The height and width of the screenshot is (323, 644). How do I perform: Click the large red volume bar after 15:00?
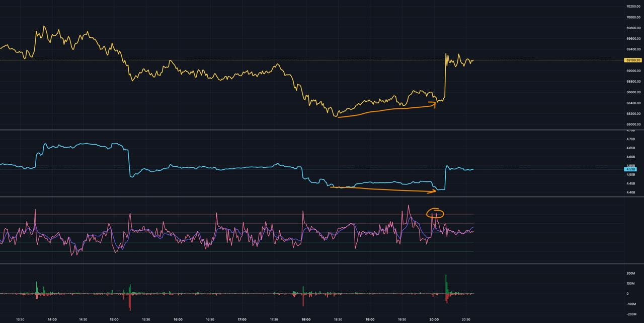pyautogui.click(x=130, y=301)
